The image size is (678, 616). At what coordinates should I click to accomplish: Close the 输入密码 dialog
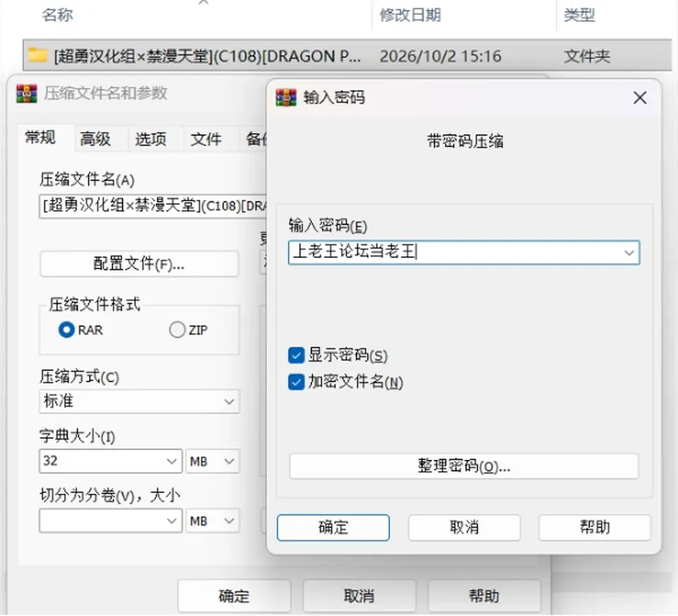(640, 97)
